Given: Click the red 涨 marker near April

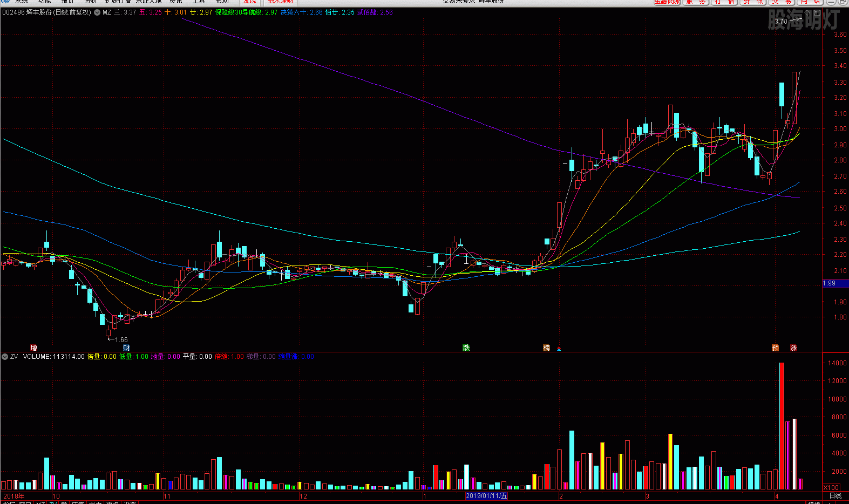Looking at the screenshot, I should 793,348.
